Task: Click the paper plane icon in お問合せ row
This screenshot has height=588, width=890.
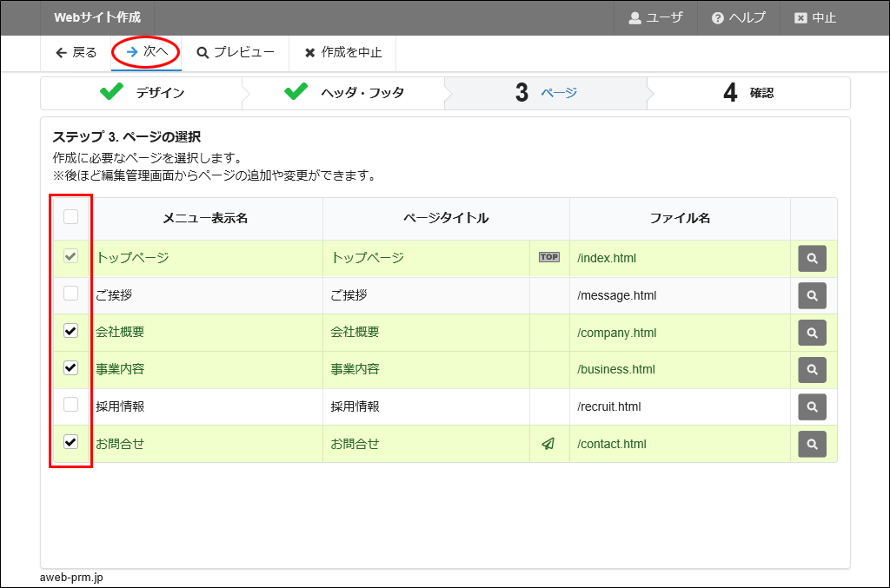Action: [548, 444]
